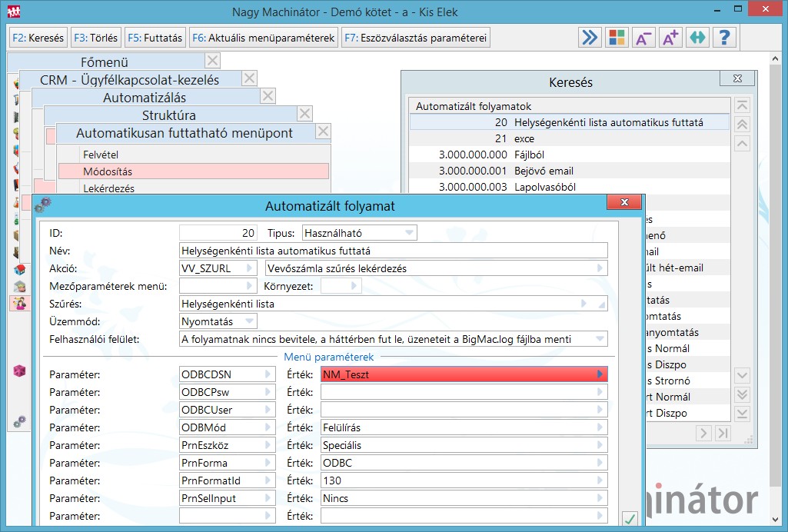
Task: Open the Üzemmód dropdown set to Nyomtatás
Action: pos(249,321)
